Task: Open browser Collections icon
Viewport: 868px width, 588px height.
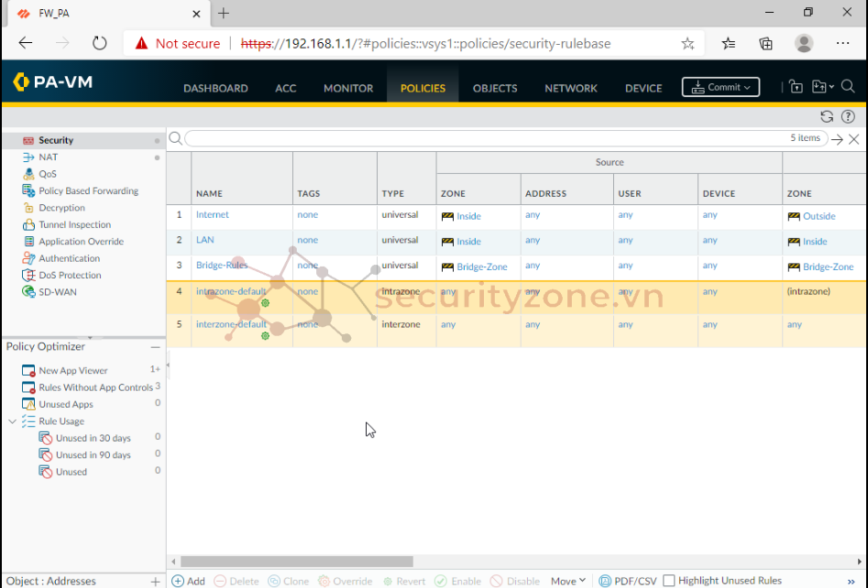Action: point(765,44)
